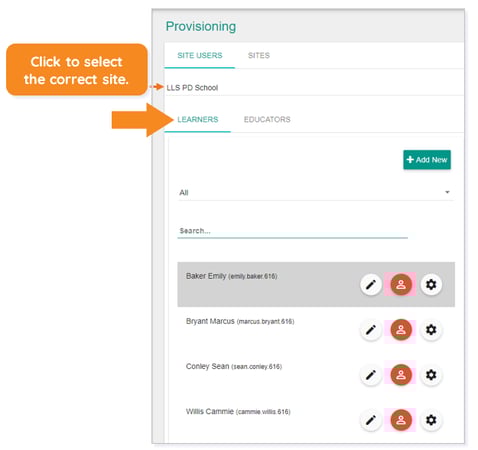Select the Learners tab
Screen dimensions: 478x450
click(x=198, y=119)
